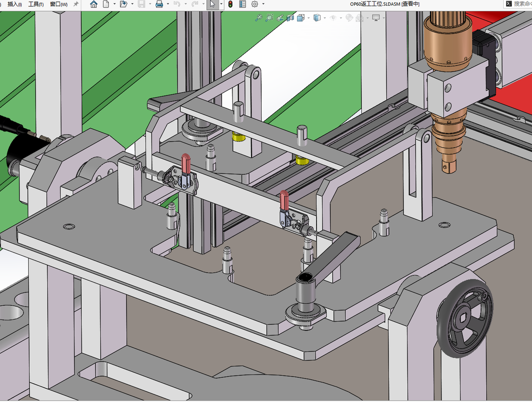The height and width of the screenshot is (402, 532).
Task: Expand the View Orientation dropdown arrow
Action: tap(309, 18)
